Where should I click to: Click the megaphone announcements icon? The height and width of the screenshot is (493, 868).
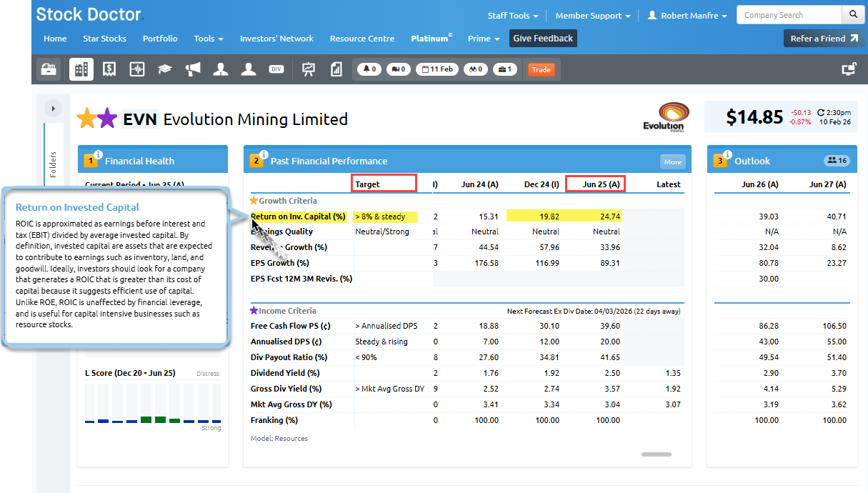193,69
